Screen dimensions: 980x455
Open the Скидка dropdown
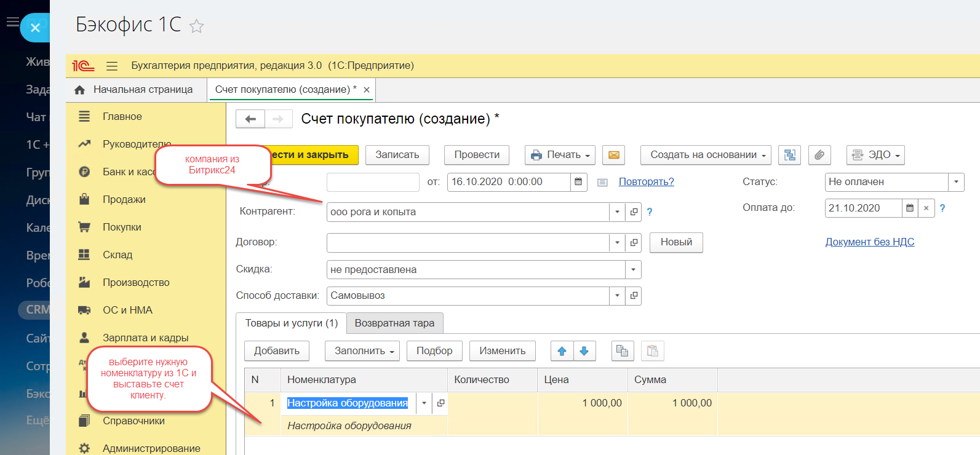pyautogui.click(x=634, y=270)
